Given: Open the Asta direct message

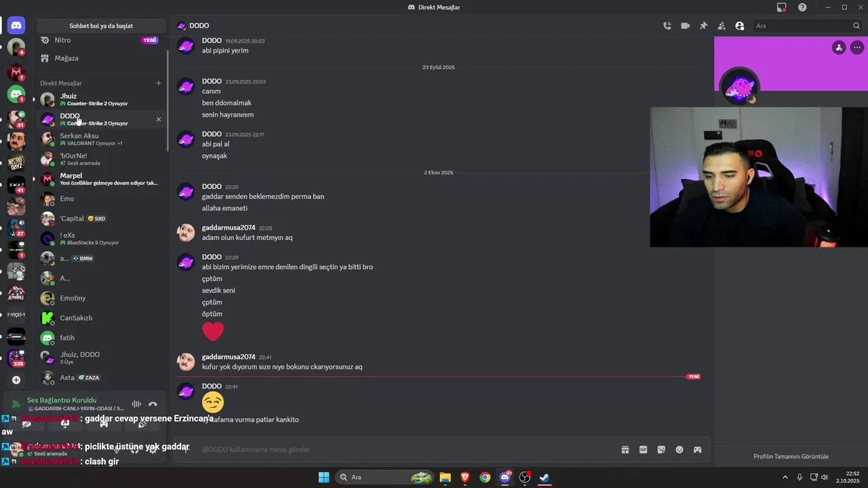Looking at the screenshot, I should tap(100, 378).
